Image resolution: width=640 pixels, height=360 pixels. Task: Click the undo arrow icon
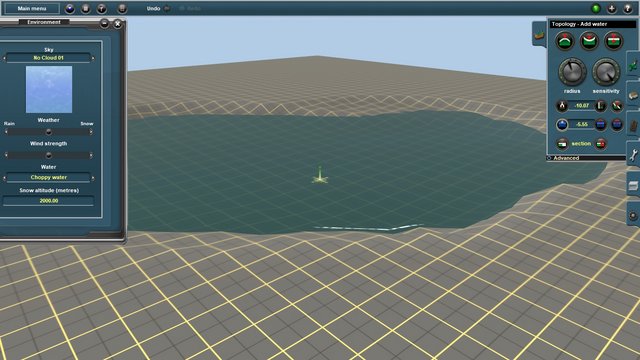pyautogui.click(x=167, y=8)
